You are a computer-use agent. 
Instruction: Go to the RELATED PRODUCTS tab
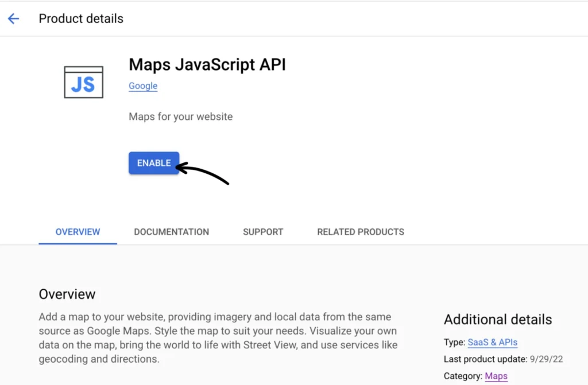coord(360,232)
